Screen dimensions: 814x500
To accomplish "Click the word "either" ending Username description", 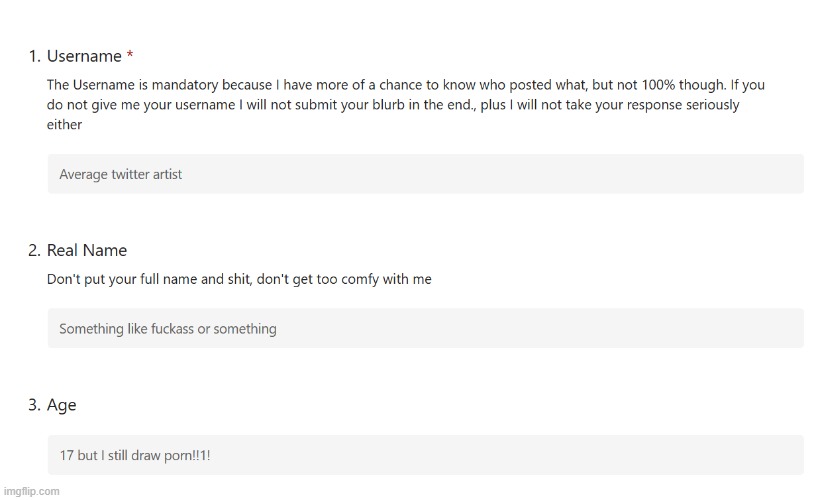I will (x=64, y=125).
